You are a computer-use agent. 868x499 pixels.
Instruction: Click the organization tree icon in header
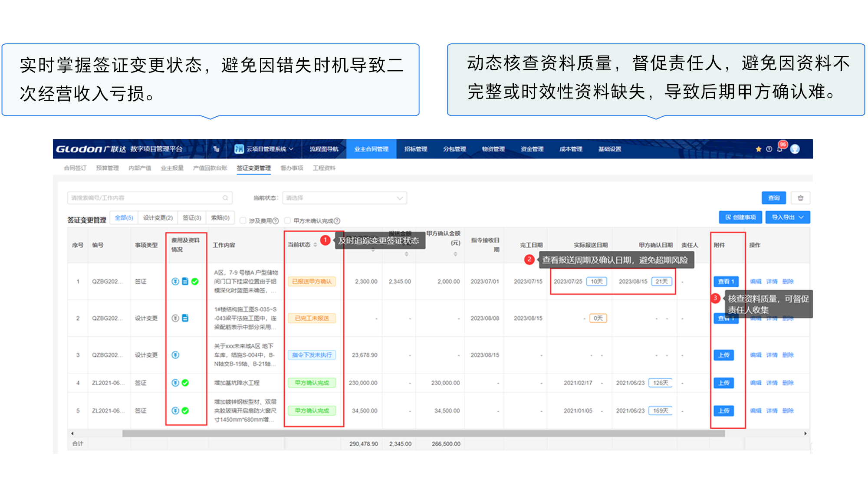click(216, 149)
